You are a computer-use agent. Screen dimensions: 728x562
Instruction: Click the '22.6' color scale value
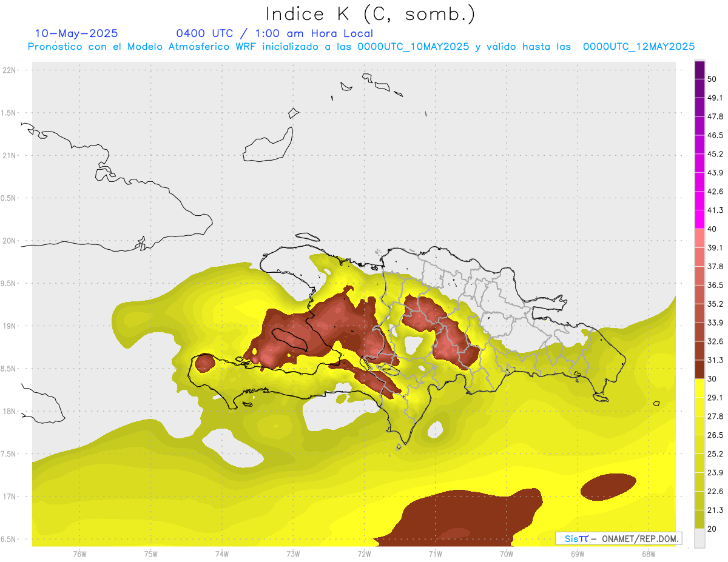pos(715,491)
